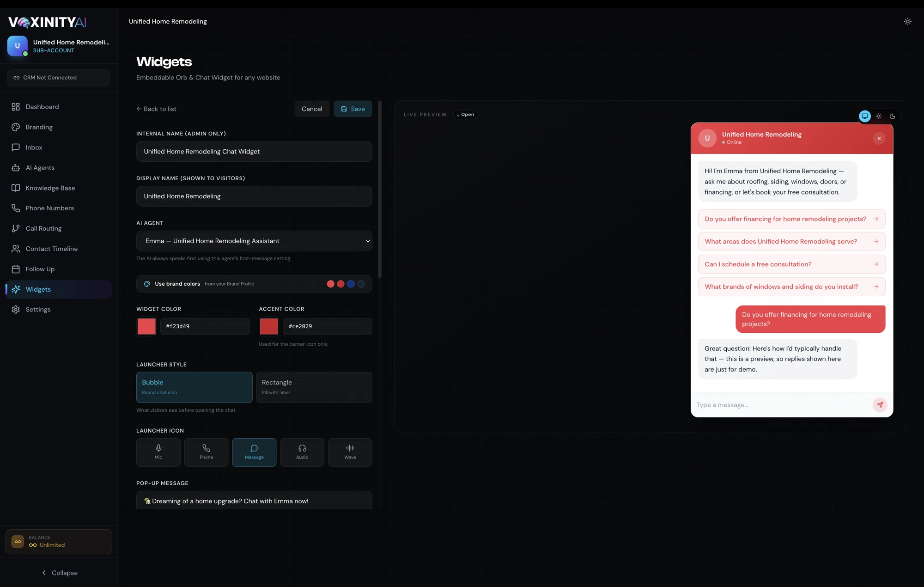Choose the Phone launcher icon
Image resolution: width=924 pixels, height=587 pixels.
click(x=206, y=452)
